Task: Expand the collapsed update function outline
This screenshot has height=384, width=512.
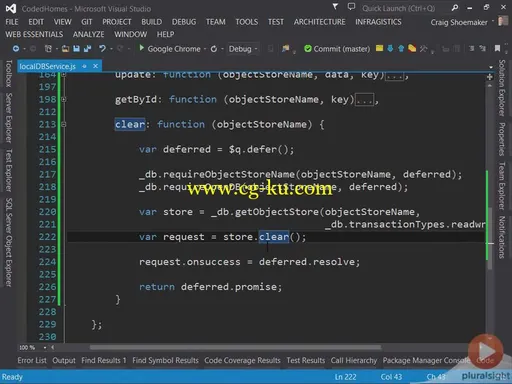Action: [x=64, y=75]
